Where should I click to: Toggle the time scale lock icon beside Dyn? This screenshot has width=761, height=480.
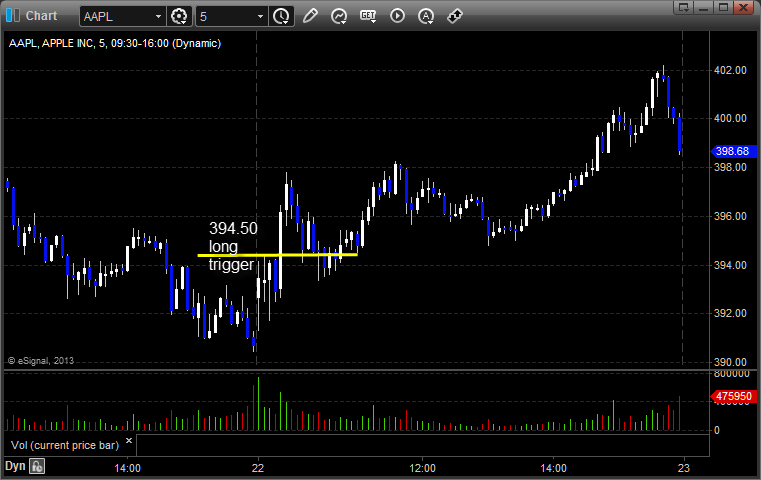coord(37,466)
